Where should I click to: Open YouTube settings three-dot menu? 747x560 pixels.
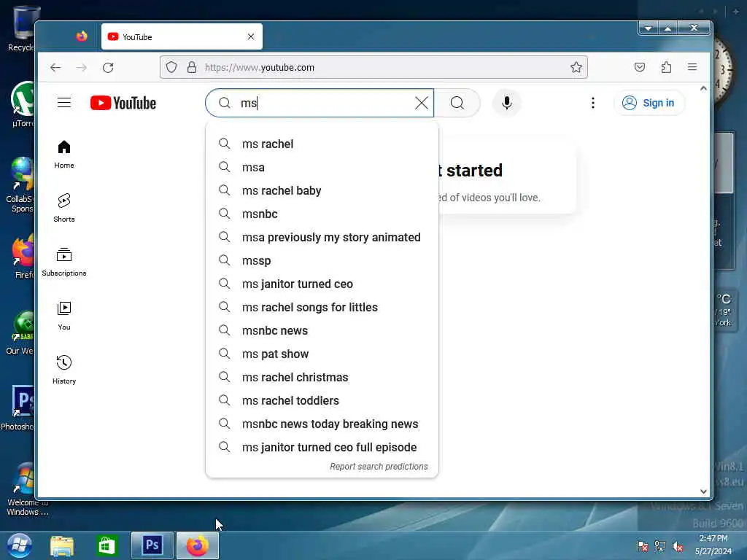pyautogui.click(x=592, y=103)
